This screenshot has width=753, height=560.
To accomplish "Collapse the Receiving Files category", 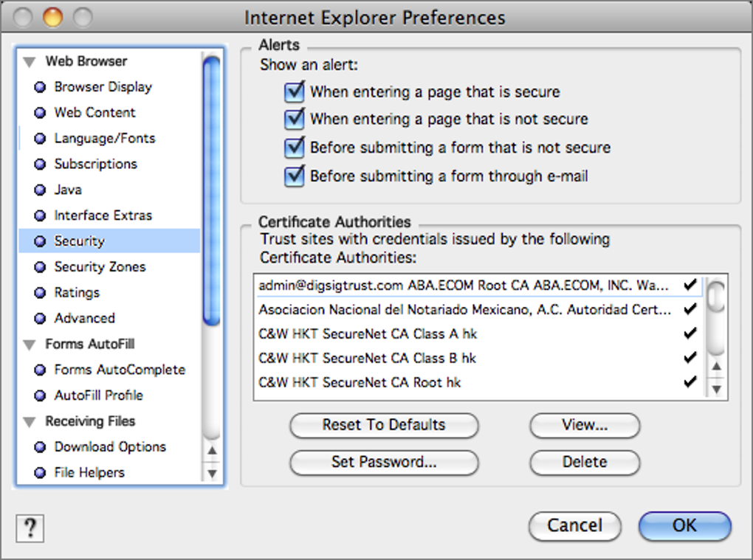I will click(30, 422).
